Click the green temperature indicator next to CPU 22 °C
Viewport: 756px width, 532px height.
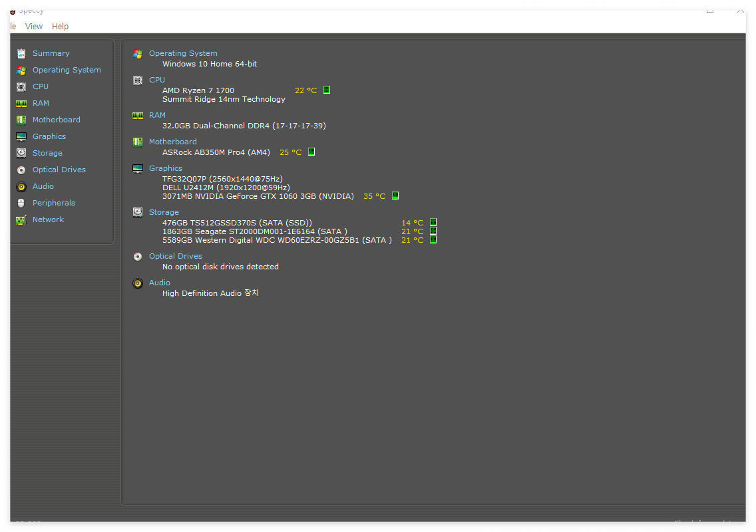pos(327,90)
